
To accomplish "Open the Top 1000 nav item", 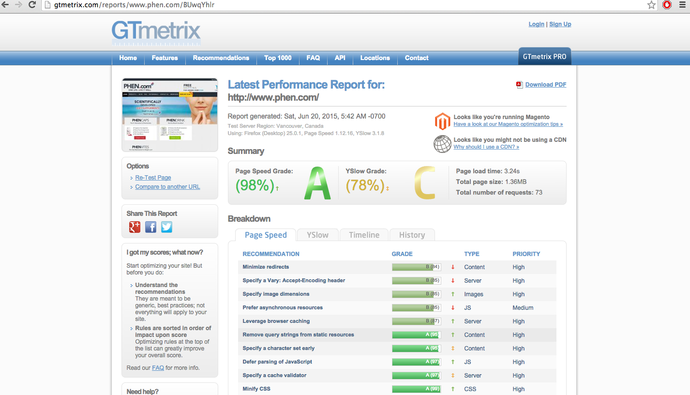I will (x=278, y=58).
